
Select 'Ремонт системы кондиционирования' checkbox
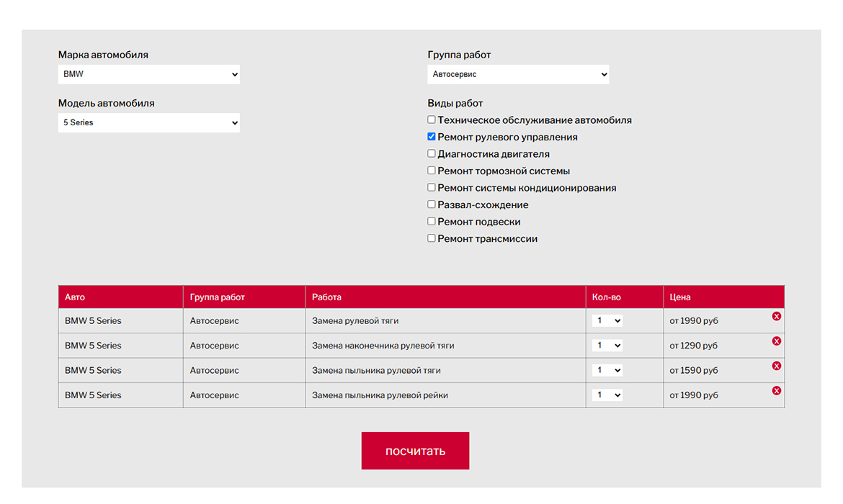tap(431, 187)
